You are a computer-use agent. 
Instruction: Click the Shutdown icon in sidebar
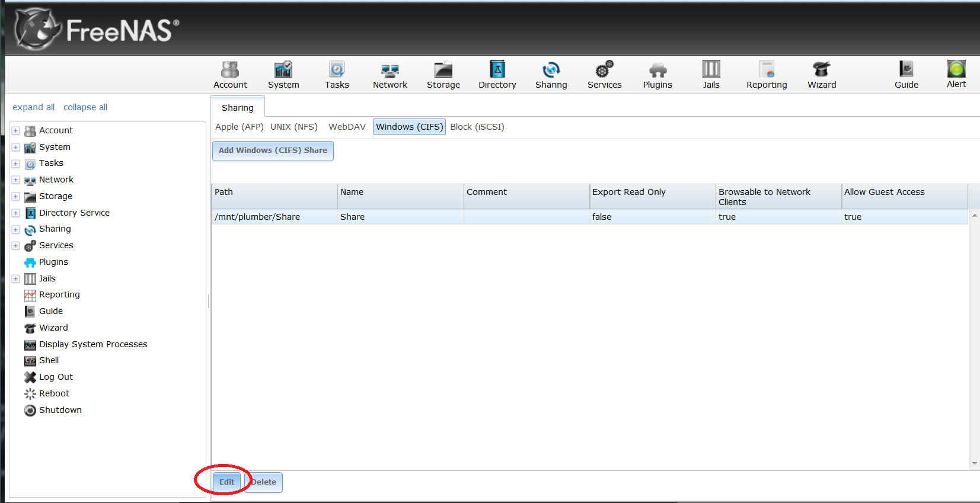coord(30,410)
